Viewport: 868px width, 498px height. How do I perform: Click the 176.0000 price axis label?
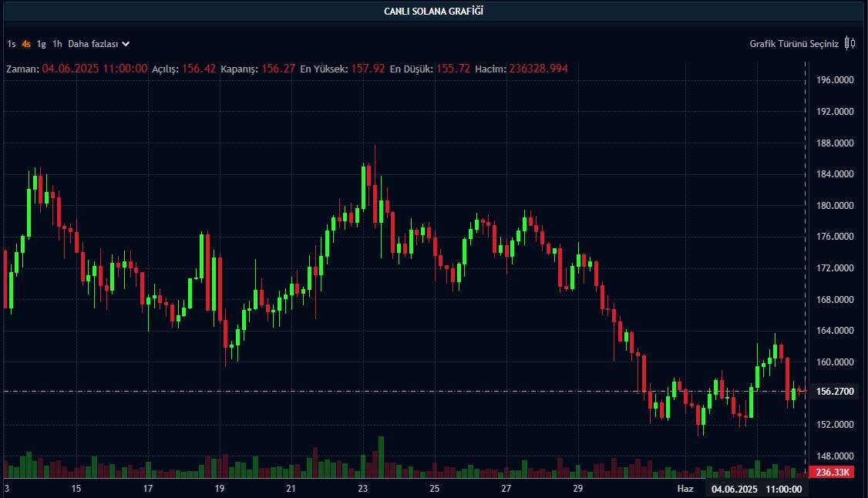pyautogui.click(x=835, y=236)
